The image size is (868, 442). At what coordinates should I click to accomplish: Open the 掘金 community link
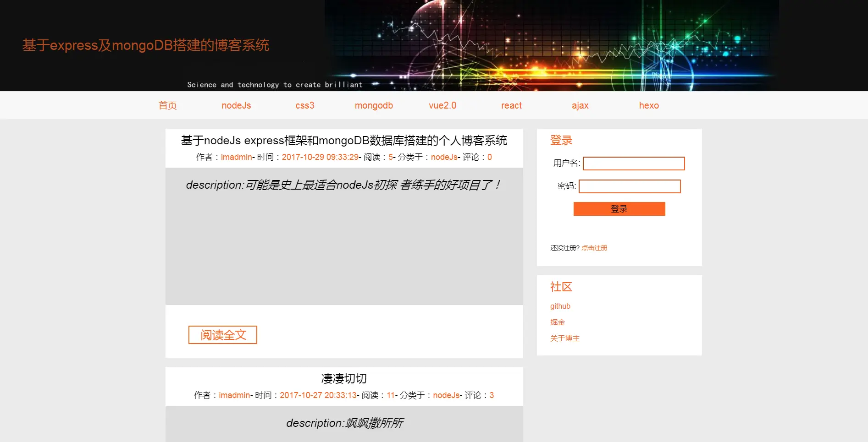[558, 322]
